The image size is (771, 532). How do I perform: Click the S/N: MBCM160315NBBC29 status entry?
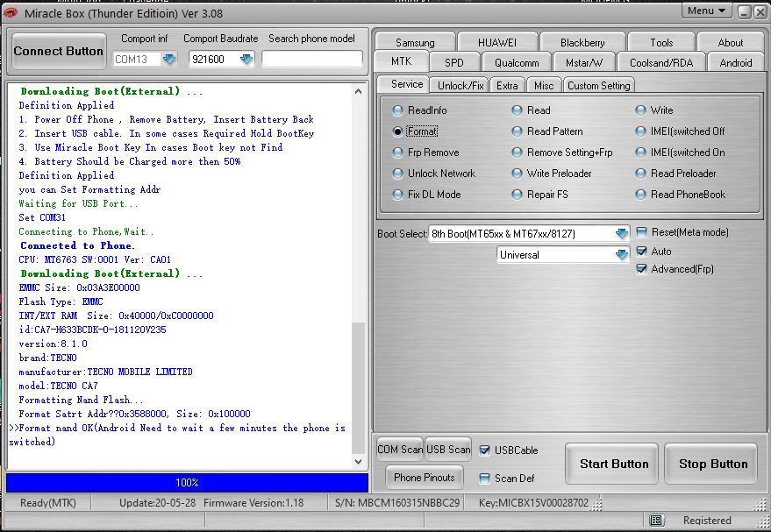[396, 503]
